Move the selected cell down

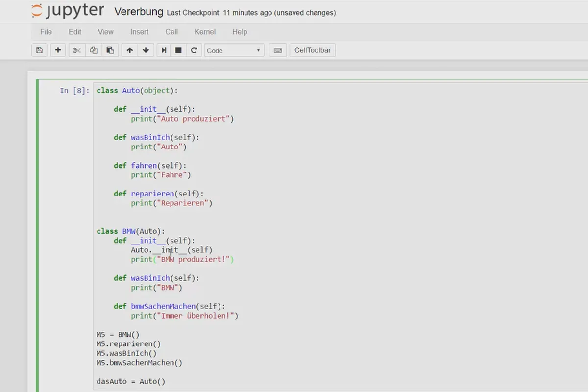coord(146,50)
